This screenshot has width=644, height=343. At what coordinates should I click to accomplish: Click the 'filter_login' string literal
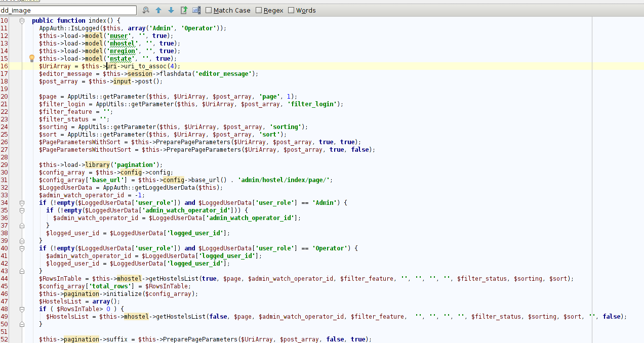(x=312, y=104)
